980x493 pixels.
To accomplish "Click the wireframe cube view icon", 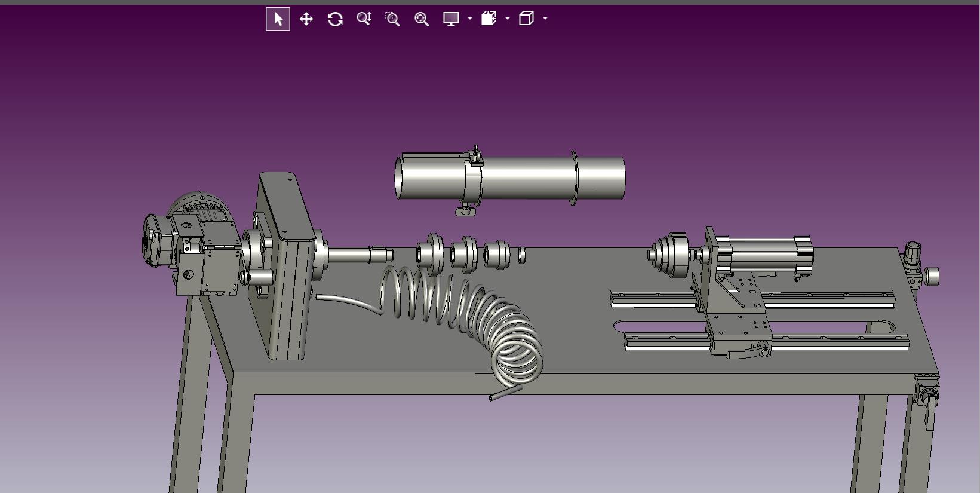I will (x=526, y=19).
